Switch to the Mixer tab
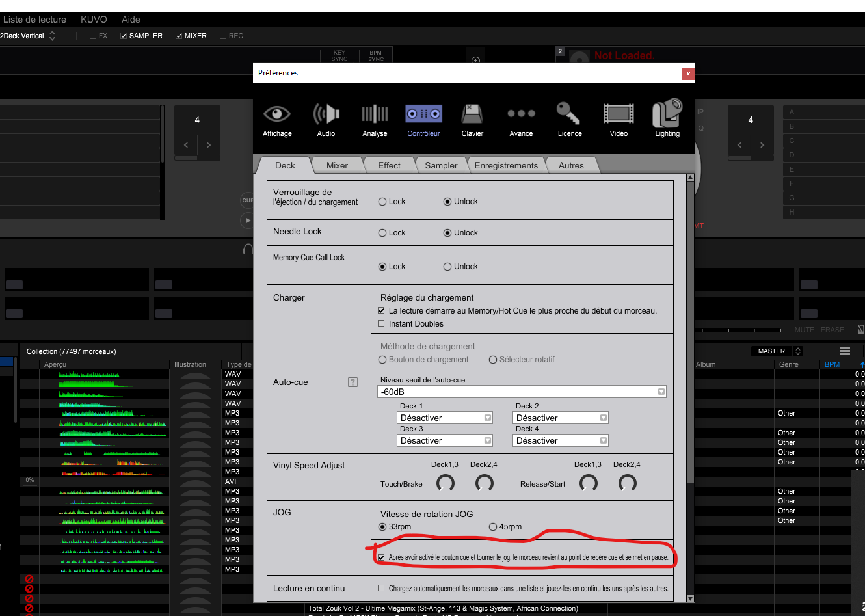Screen dimensions: 865x616 pyautogui.click(x=337, y=165)
